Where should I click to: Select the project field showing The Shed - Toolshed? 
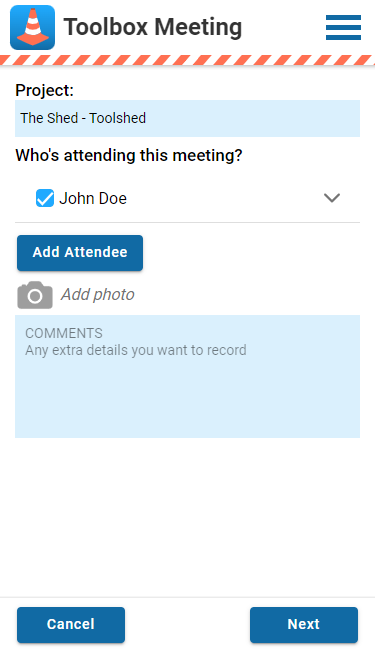(x=188, y=118)
